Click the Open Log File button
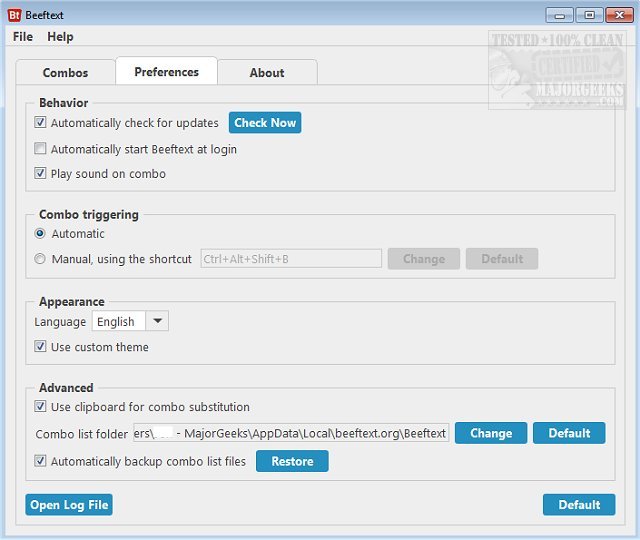Screen dimensions: 640x540 (x=69, y=505)
